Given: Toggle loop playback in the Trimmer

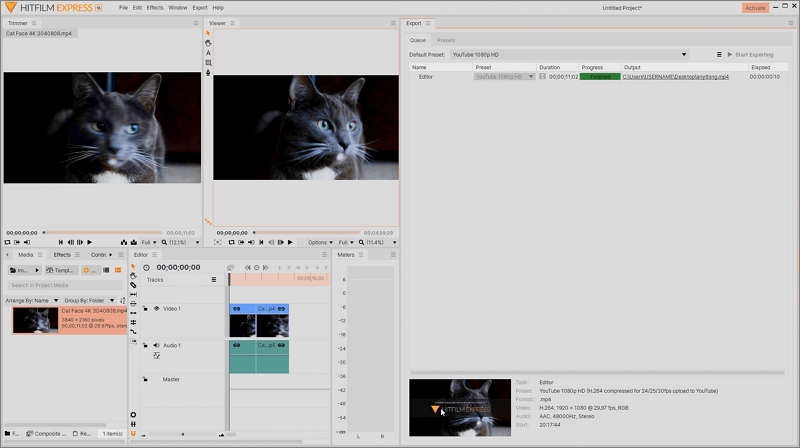Looking at the screenshot, I should (x=8, y=242).
